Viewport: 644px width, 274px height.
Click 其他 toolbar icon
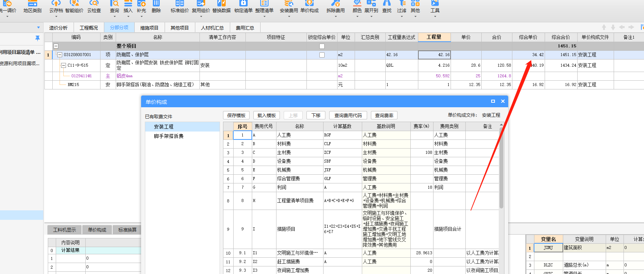pos(415,4)
